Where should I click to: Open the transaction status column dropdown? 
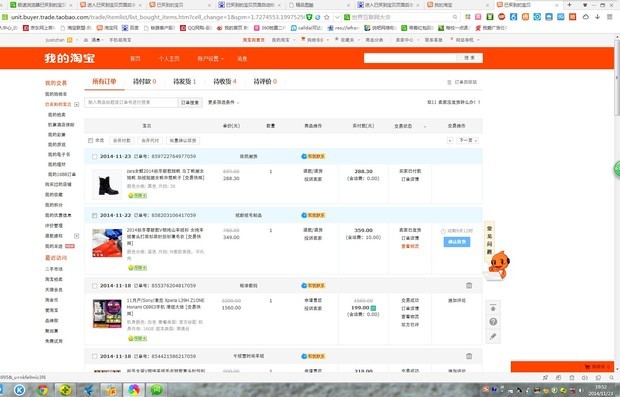pos(425,127)
